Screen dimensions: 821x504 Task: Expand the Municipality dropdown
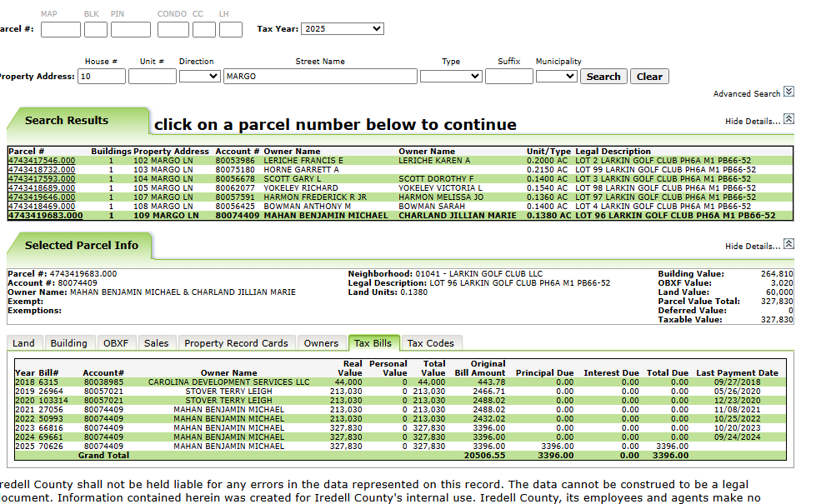tap(556, 77)
